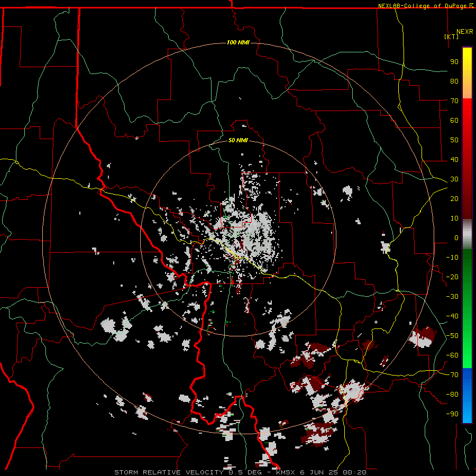The height and width of the screenshot is (476, 476).
Task: Select the -80 value on the velocity scale
Action: click(x=452, y=395)
